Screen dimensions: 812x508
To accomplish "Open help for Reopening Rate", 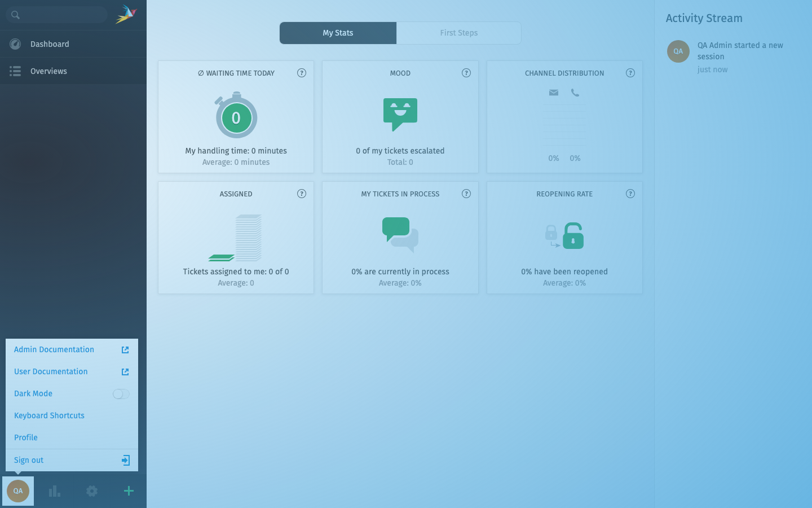I will click(x=630, y=194).
